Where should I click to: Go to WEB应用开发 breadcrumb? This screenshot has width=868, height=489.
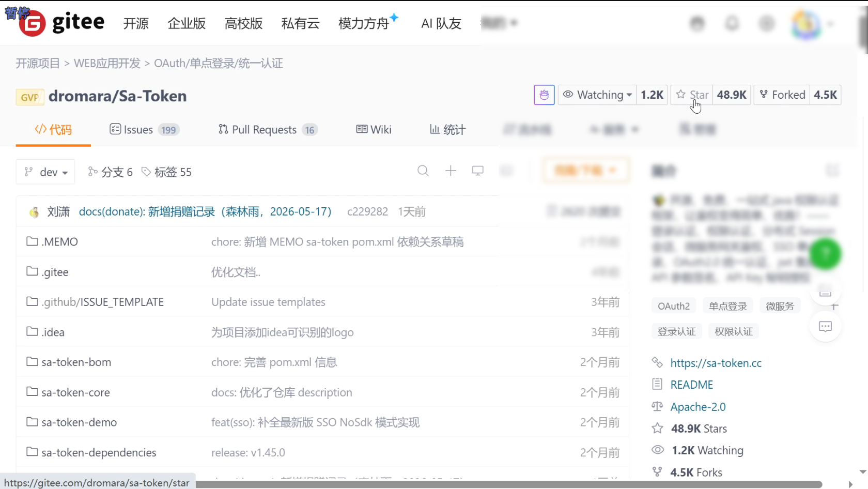[x=107, y=63]
